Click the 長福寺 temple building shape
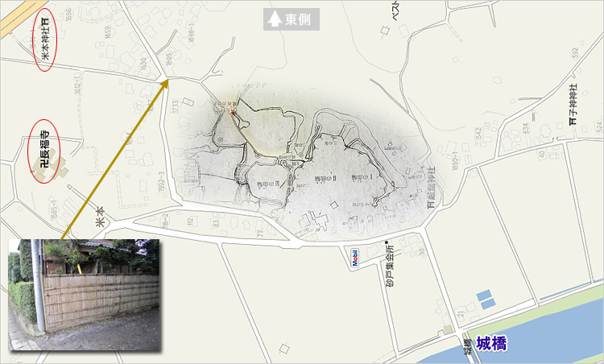This screenshot has height=364, width=604. 63,172
